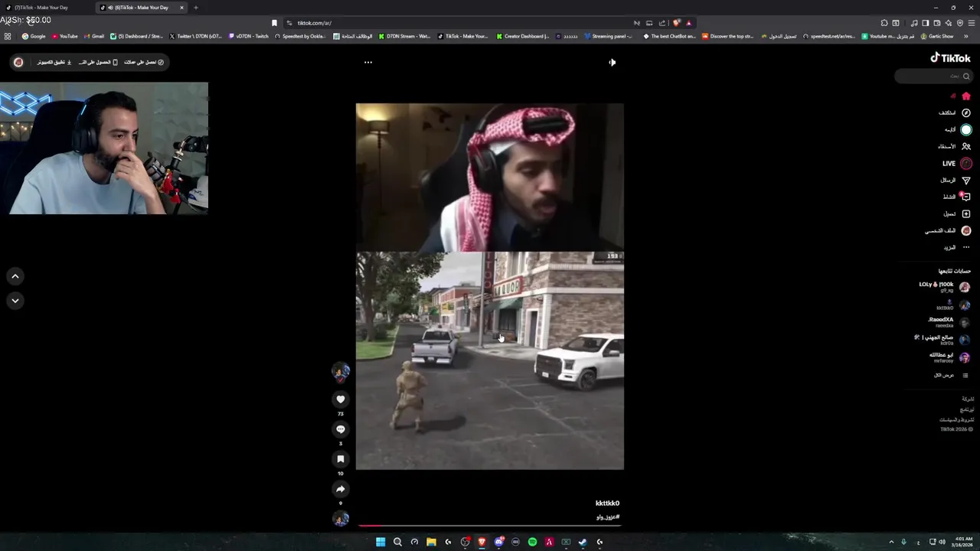Select the second TikTok tab
Image resolution: width=980 pixels, height=551 pixels.
point(142,8)
